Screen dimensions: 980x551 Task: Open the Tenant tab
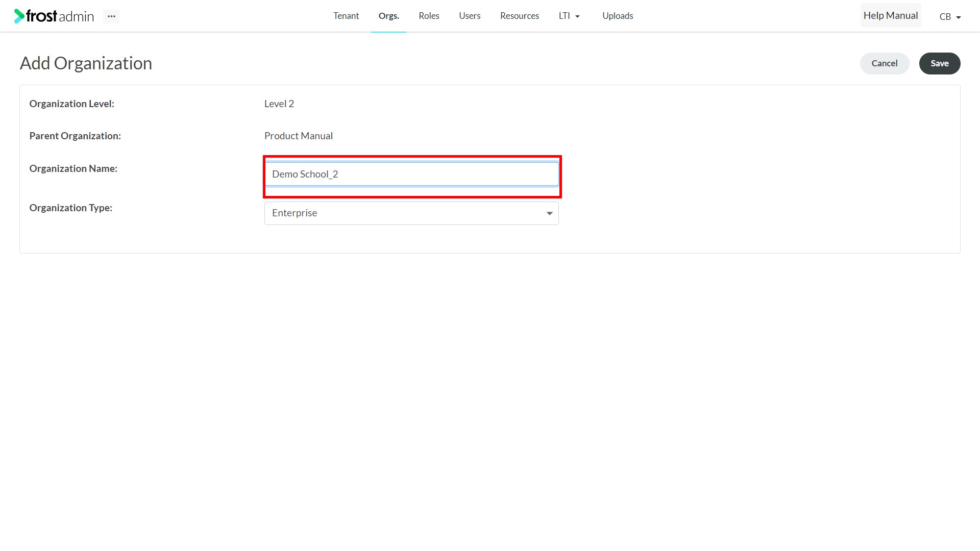(346, 16)
